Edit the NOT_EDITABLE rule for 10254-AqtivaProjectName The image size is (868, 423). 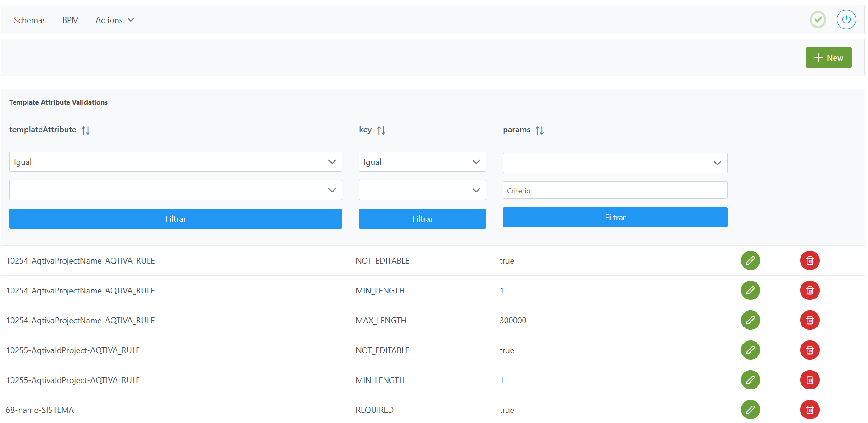click(x=750, y=260)
